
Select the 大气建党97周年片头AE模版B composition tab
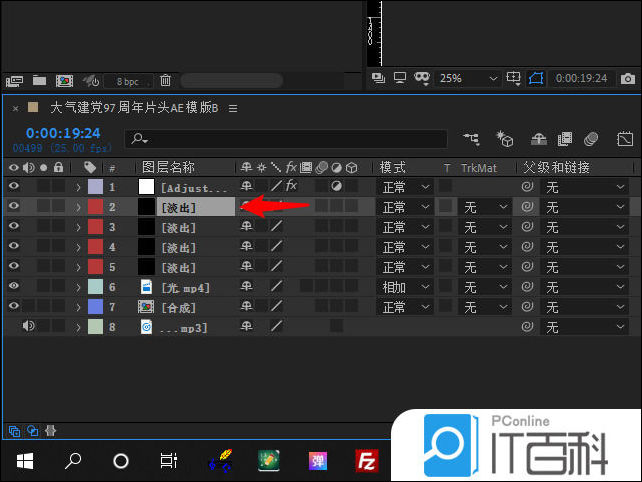pos(134,108)
